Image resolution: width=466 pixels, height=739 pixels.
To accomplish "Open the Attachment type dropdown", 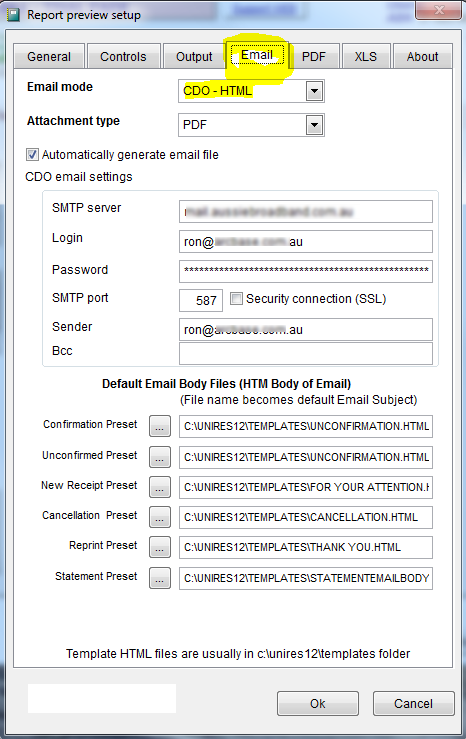I will click(x=314, y=125).
